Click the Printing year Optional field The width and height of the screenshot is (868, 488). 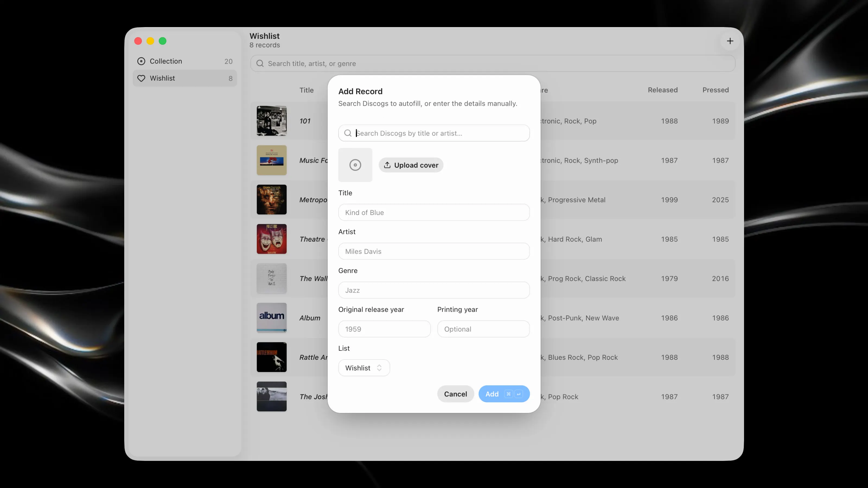pos(484,329)
